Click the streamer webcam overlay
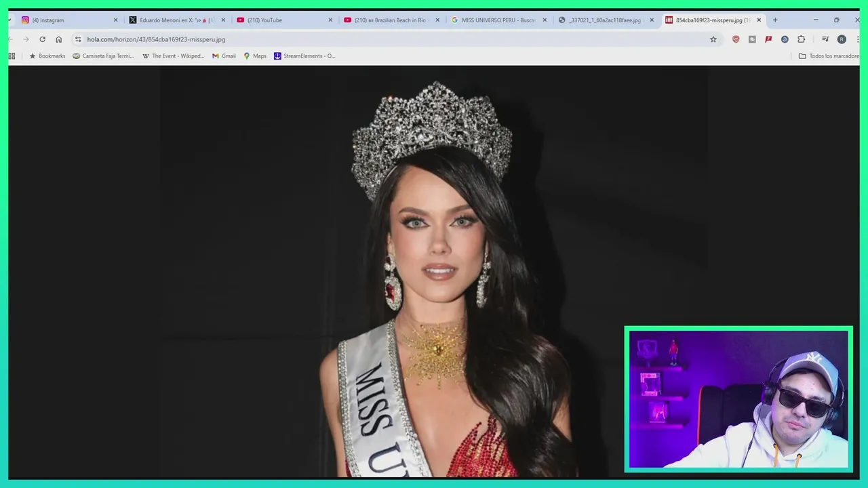 point(738,399)
